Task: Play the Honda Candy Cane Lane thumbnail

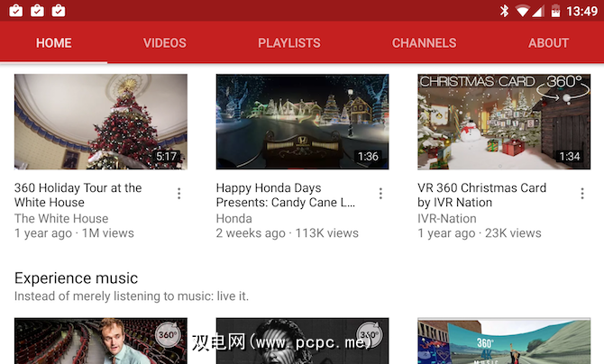Action: pyautogui.click(x=302, y=122)
